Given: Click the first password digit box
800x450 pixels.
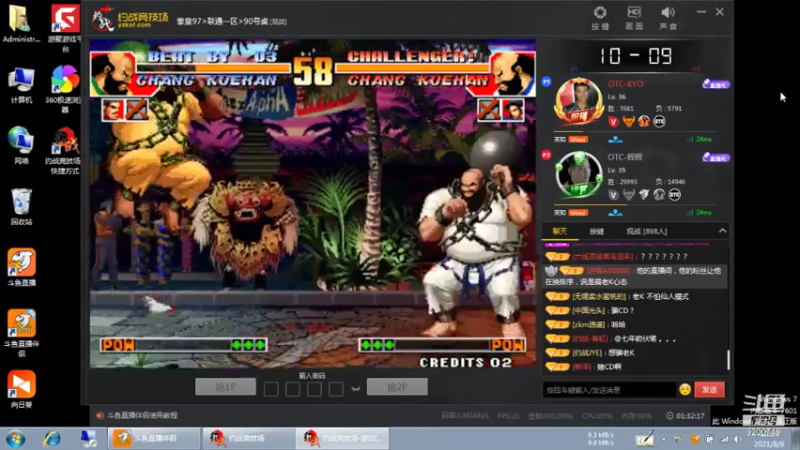Looking at the screenshot, I should click(x=271, y=389).
